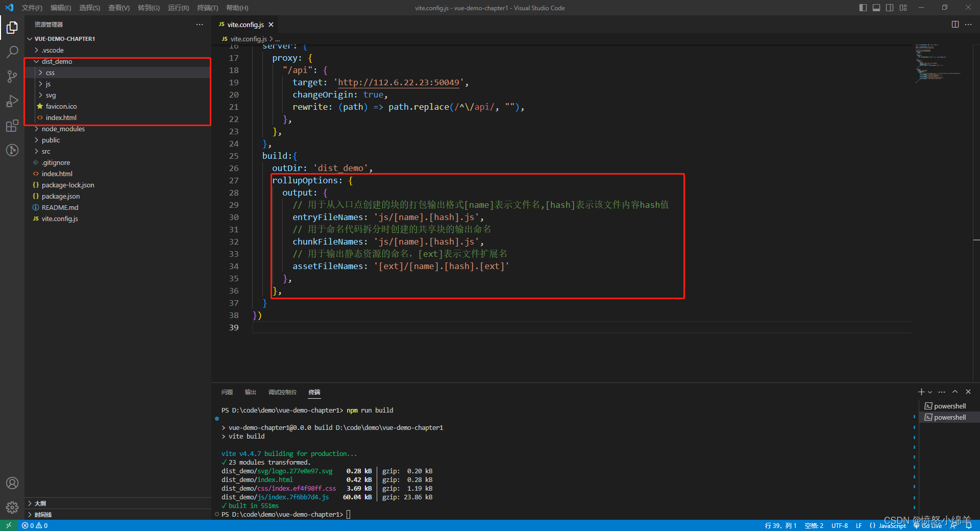Open the Manage gear icon
Image resolution: width=980 pixels, height=531 pixels.
[x=12, y=508]
